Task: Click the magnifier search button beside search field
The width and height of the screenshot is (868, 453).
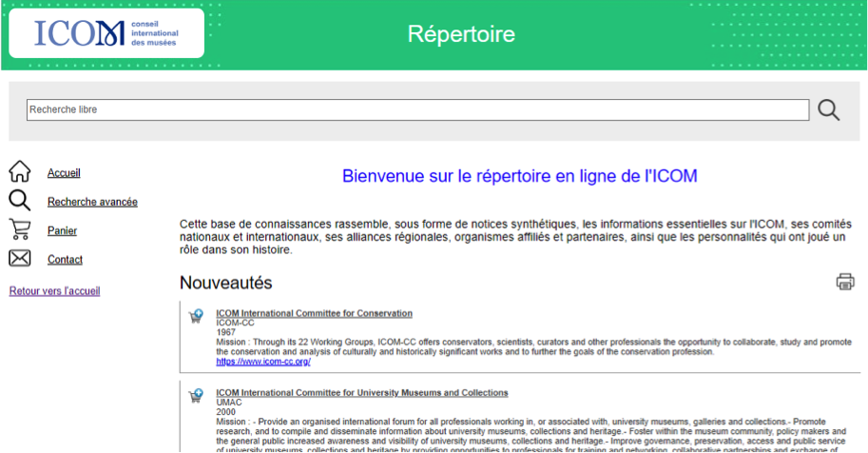Action: pyautogui.click(x=828, y=109)
